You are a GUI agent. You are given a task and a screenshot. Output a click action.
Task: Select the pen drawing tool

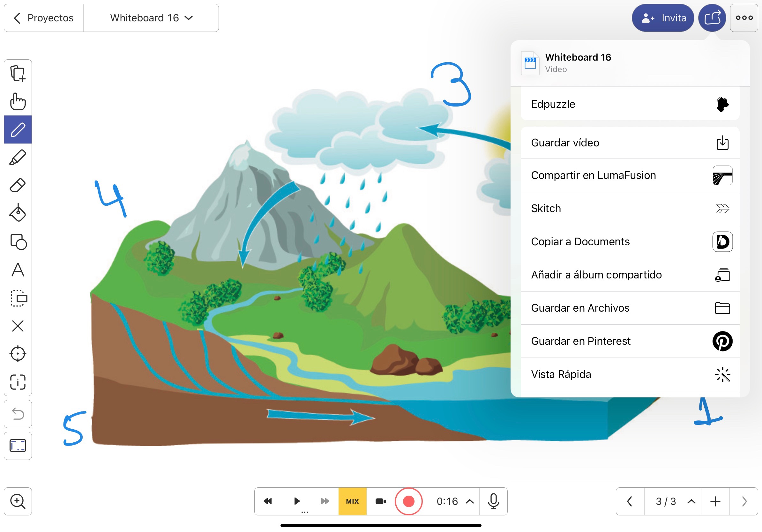(18, 129)
